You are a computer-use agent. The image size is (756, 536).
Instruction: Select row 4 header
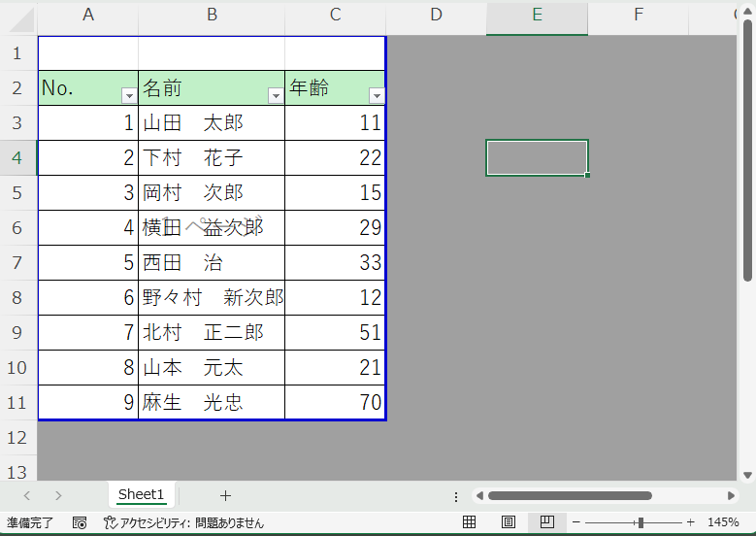pos(17,157)
